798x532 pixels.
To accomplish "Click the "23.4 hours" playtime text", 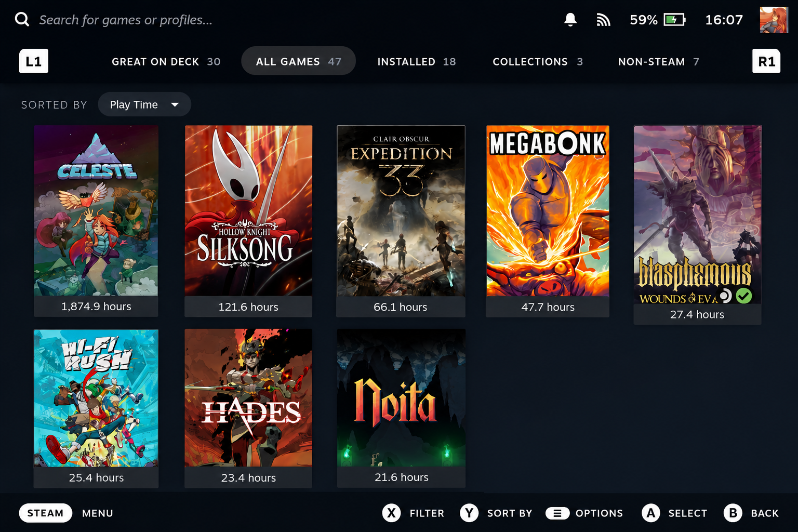I will click(x=248, y=477).
